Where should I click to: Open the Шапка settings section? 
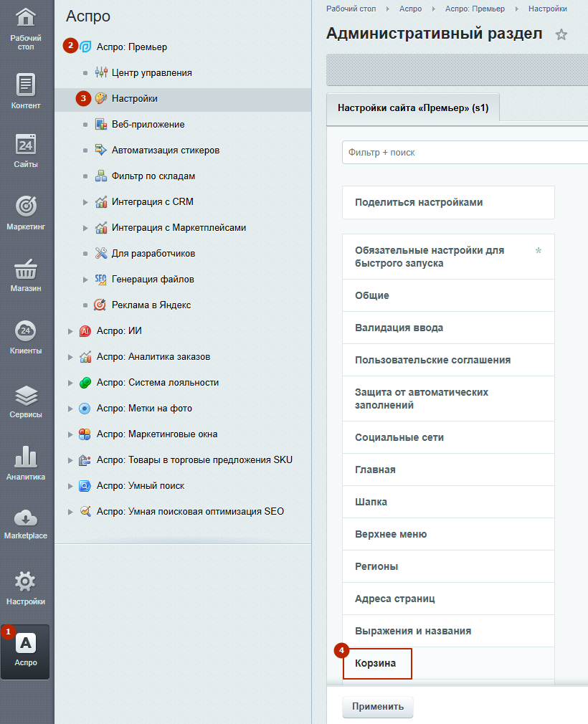448,502
